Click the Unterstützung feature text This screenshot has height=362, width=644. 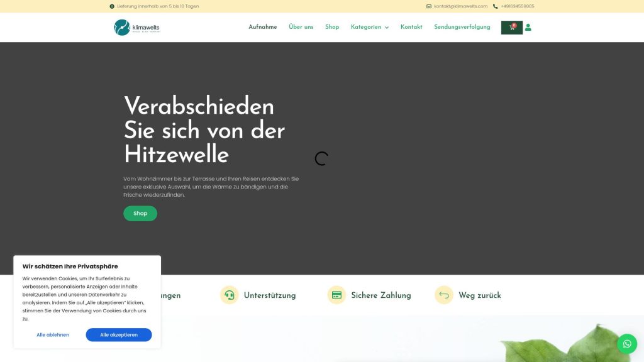[269, 295]
